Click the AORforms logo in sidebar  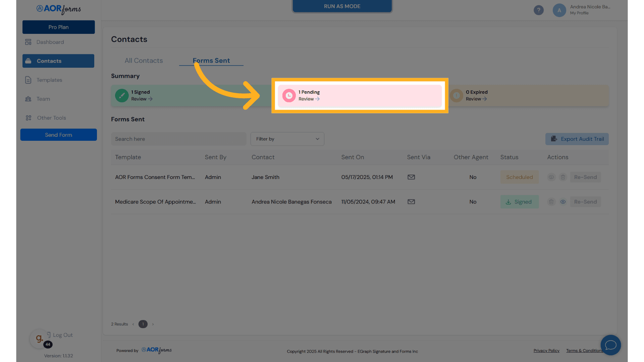tap(59, 9)
